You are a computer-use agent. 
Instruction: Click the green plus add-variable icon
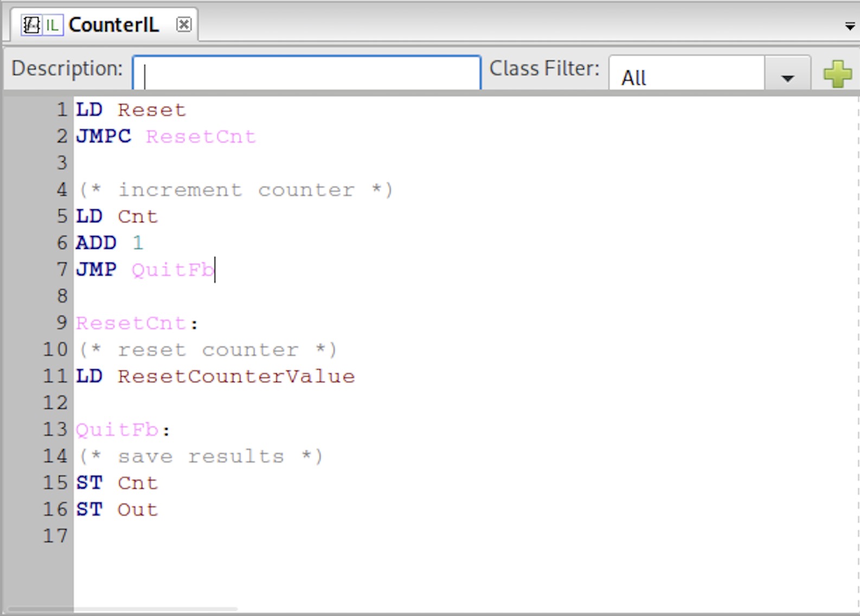coord(837,73)
